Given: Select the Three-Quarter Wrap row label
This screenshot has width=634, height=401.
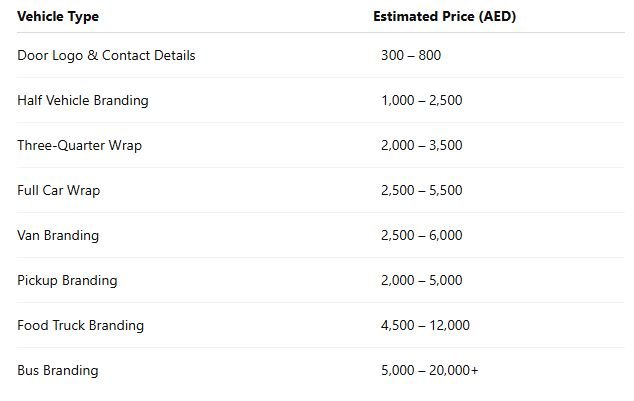Looking at the screenshot, I should click(79, 145).
